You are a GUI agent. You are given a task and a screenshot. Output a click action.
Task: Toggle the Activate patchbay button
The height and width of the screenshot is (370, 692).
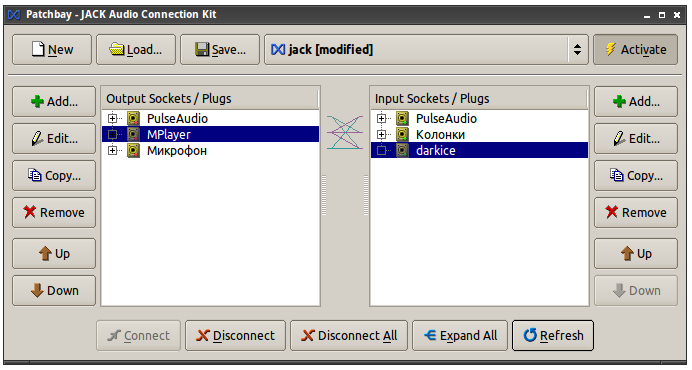click(x=636, y=50)
